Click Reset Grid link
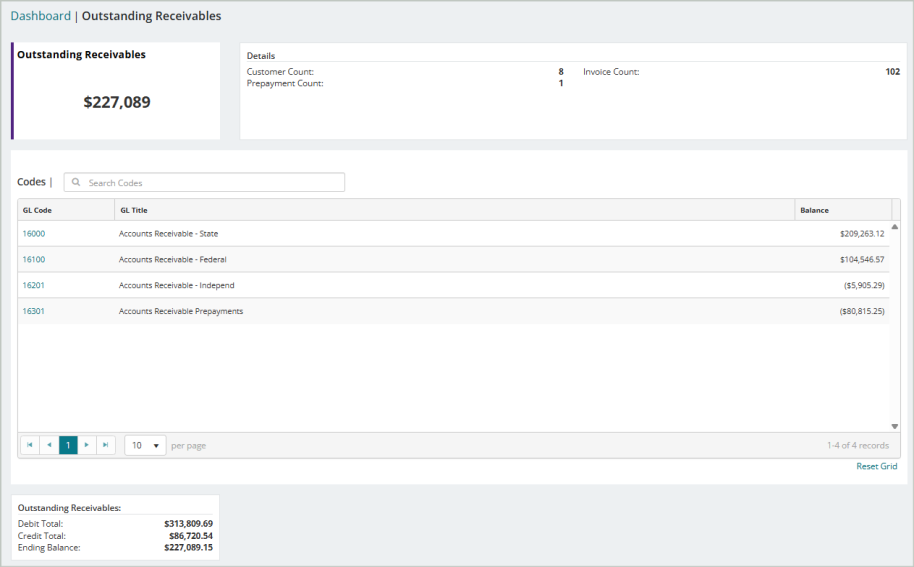The width and height of the screenshot is (914, 567). pyautogui.click(x=877, y=466)
